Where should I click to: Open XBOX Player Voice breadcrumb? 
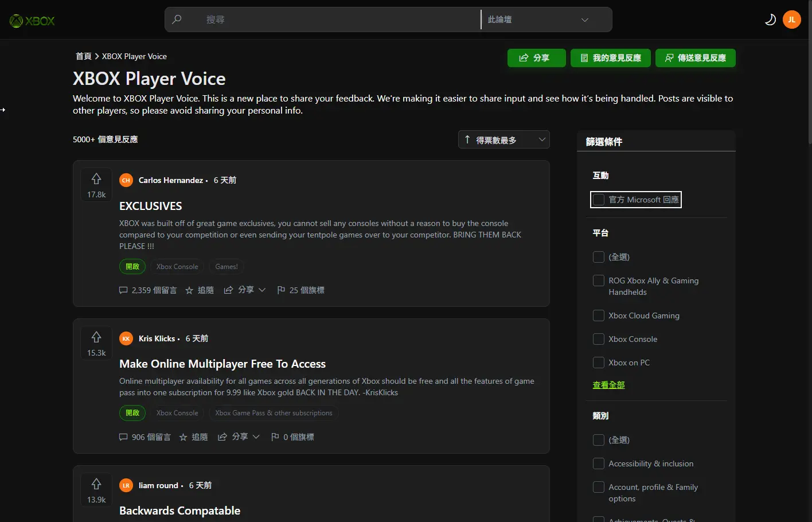pos(134,56)
